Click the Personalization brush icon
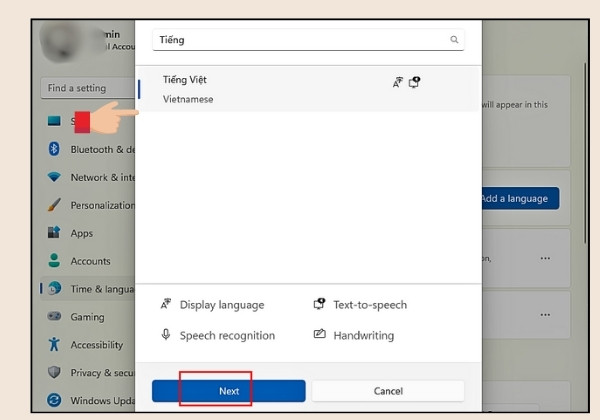 point(54,205)
